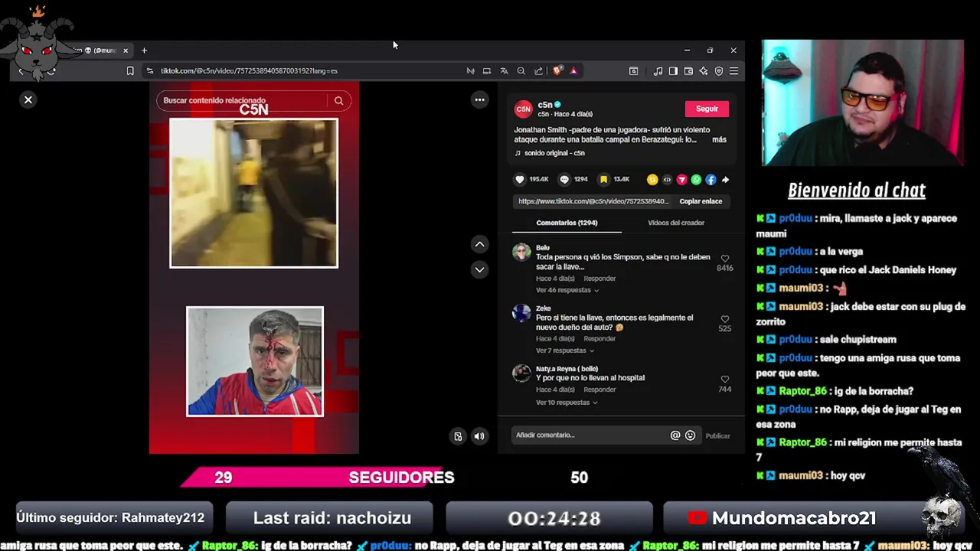
Task: Click the TikTok video URL text field
Action: [x=593, y=201]
